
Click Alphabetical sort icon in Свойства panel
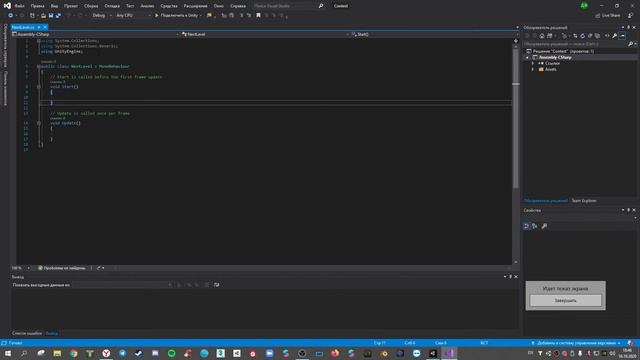pyautogui.click(x=535, y=226)
